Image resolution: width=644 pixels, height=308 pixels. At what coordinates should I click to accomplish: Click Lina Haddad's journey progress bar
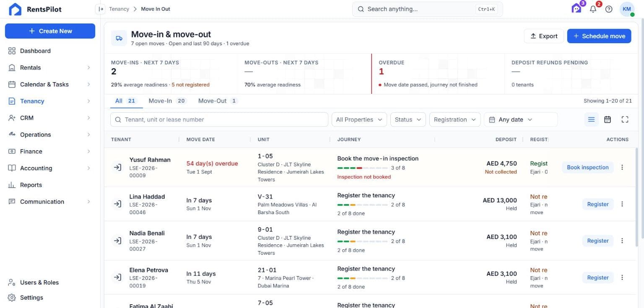point(362,205)
